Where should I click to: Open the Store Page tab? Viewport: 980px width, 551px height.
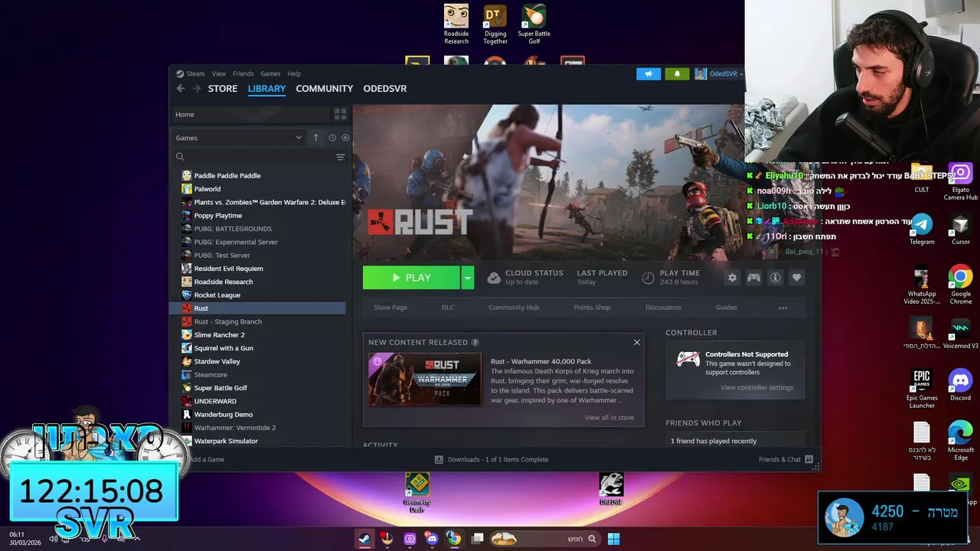click(x=390, y=308)
